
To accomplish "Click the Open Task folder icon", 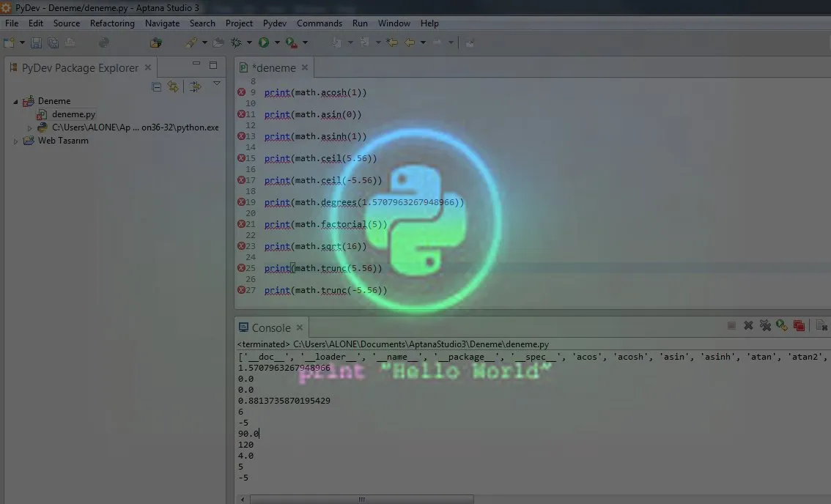I will tap(218, 43).
